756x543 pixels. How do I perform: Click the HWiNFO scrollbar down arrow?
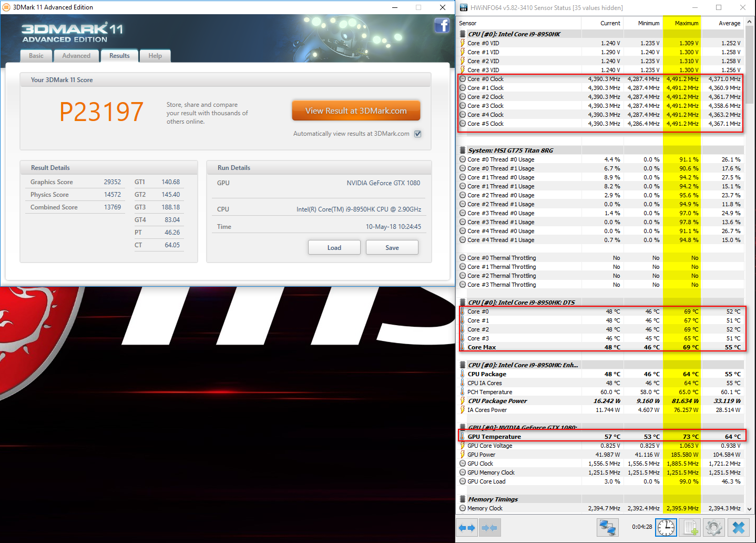coord(750,509)
